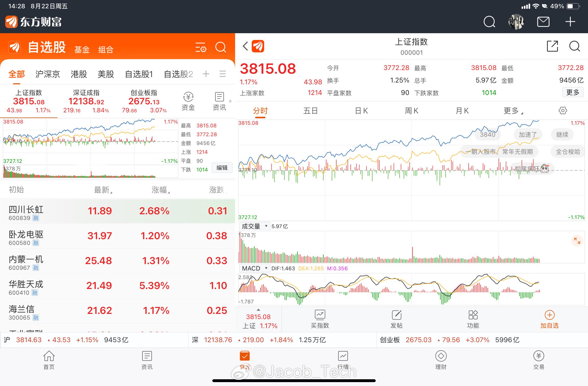The height and width of the screenshot is (386, 588).
Task: Sort list by 涨跌 column
Action: click(218, 190)
